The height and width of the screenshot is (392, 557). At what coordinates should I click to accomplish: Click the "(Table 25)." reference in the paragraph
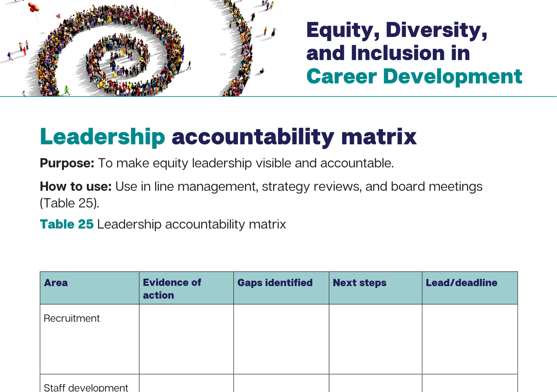coord(69,203)
